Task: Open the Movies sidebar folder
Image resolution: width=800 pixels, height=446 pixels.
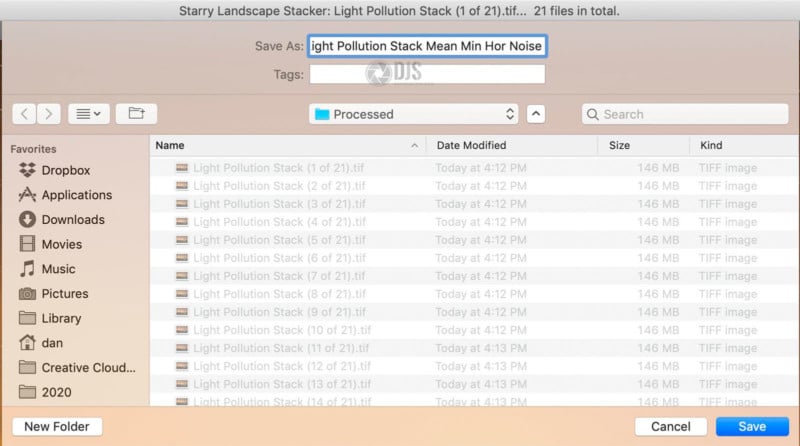Action: tap(61, 244)
